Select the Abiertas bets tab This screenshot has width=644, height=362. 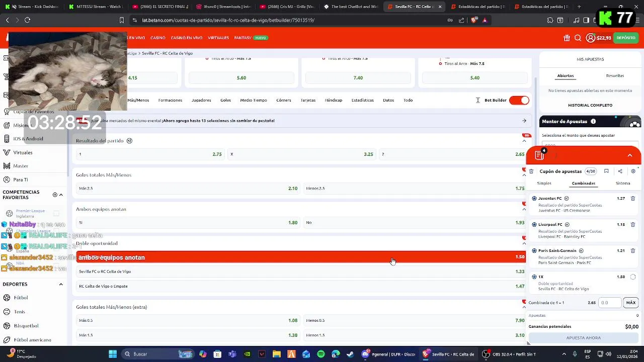click(x=566, y=76)
